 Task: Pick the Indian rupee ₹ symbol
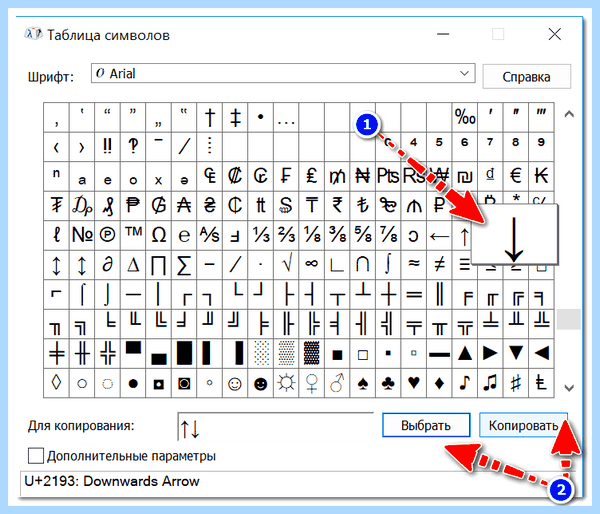tap(337, 206)
